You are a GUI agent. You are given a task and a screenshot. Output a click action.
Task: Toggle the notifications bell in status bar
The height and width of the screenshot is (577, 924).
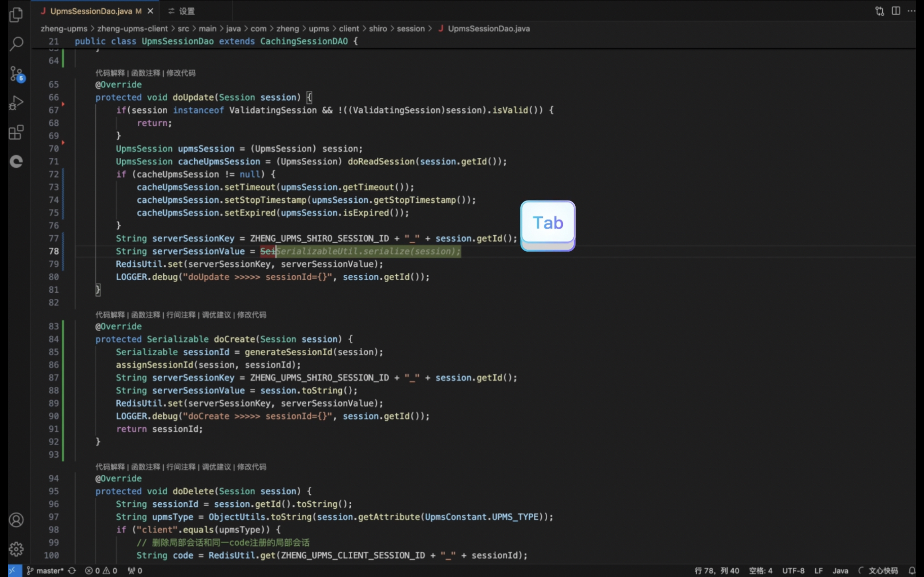(x=912, y=571)
